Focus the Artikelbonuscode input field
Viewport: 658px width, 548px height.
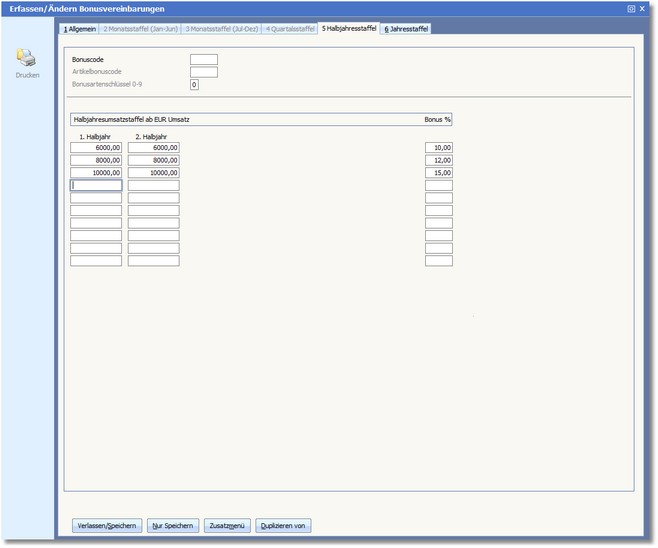tap(203, 72)
